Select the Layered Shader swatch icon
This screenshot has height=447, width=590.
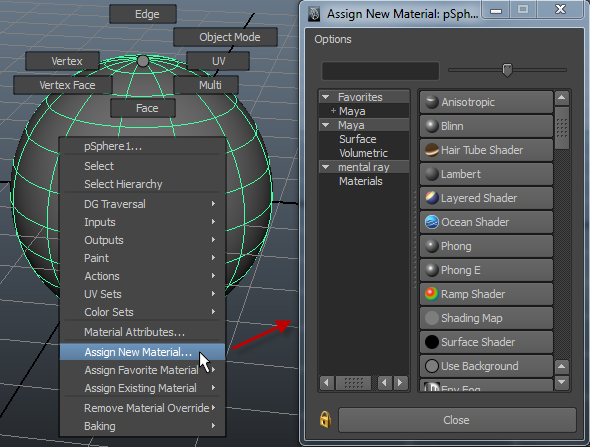click(x=432, y=198)
